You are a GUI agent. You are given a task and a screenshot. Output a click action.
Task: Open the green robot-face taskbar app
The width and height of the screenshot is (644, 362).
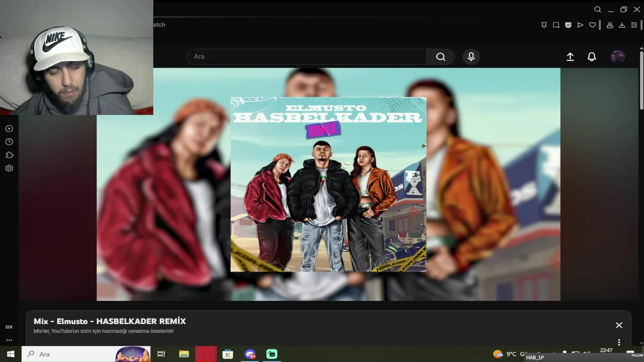click(272, 354)
